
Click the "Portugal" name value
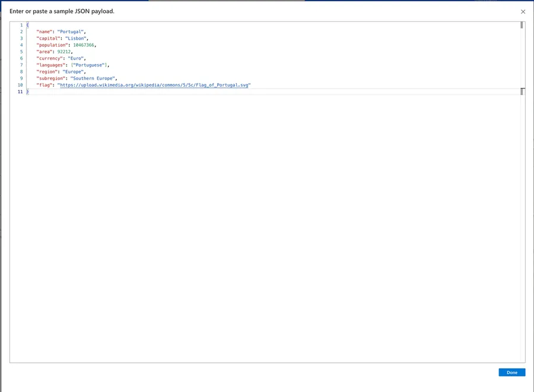point(71,31)
